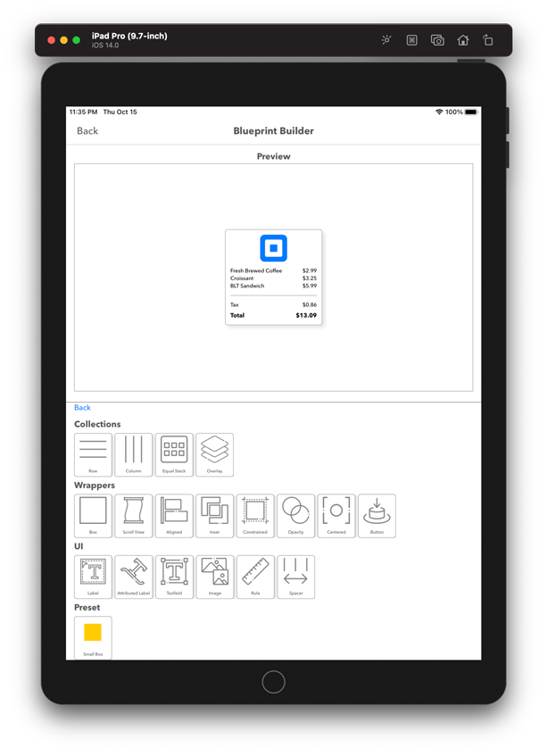547x756 pixels.
Task: Select the Constrained wrapper
Action: (x=255, y=516)
